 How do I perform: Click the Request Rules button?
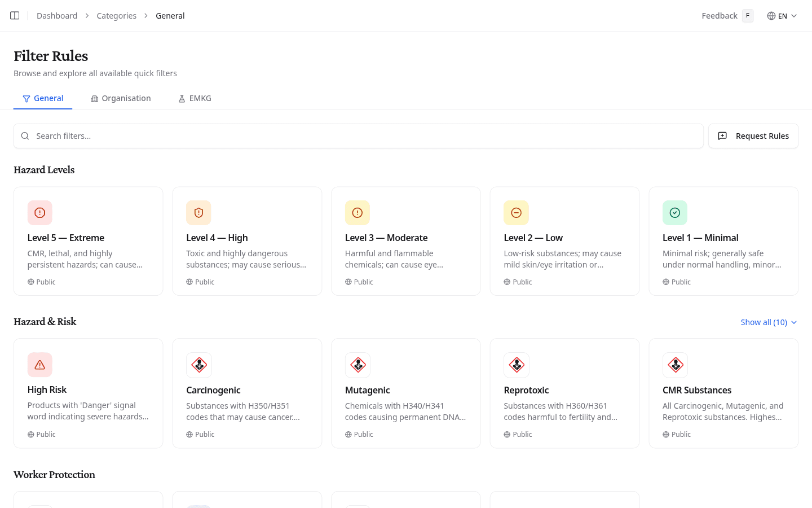point(753,136)
